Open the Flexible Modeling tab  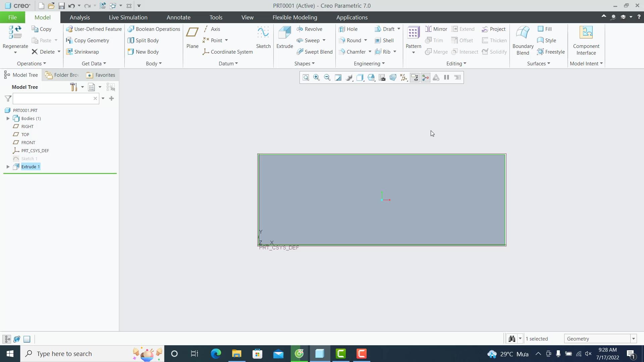(x=294, y=17)
